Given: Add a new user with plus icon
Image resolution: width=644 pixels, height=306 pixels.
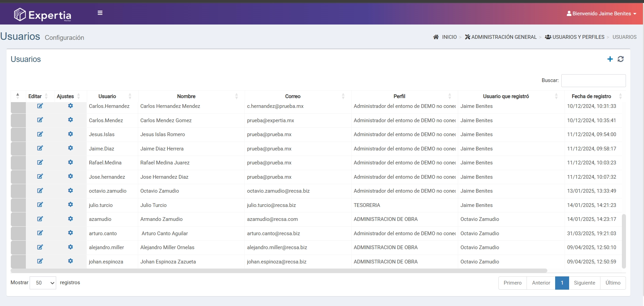Looking at the screenshot, I should tap(610, 59).
